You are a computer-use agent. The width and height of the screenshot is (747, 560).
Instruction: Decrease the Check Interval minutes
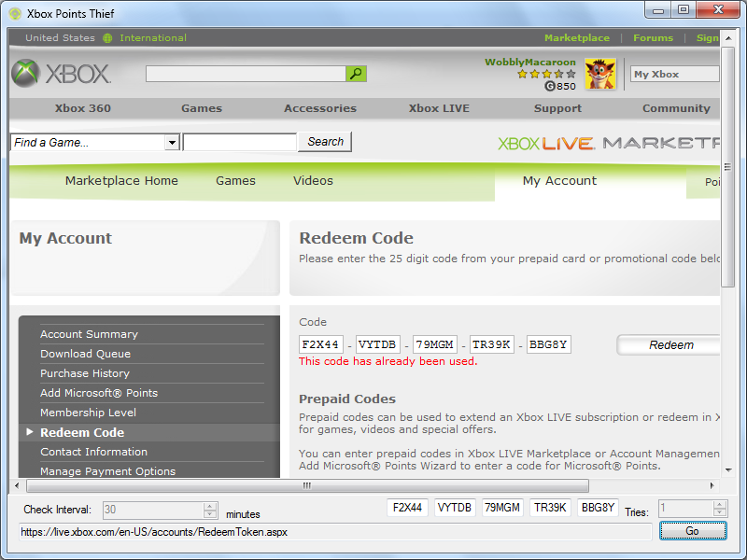point(209,514)
